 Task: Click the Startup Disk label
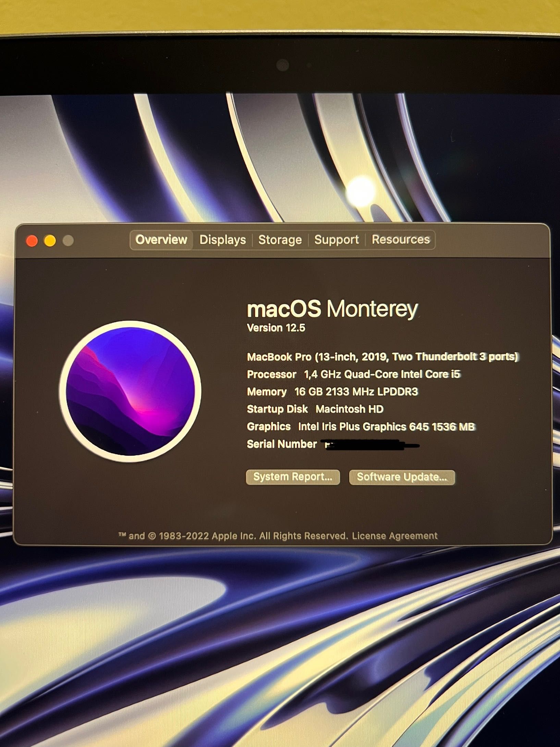(x=278, y=409)
